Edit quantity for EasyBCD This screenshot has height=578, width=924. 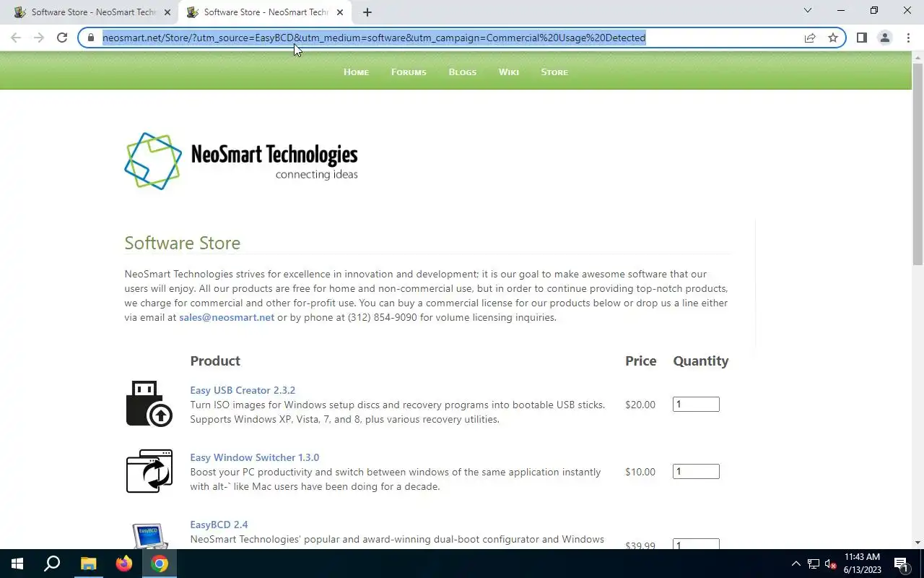click(x=696, y=544)
